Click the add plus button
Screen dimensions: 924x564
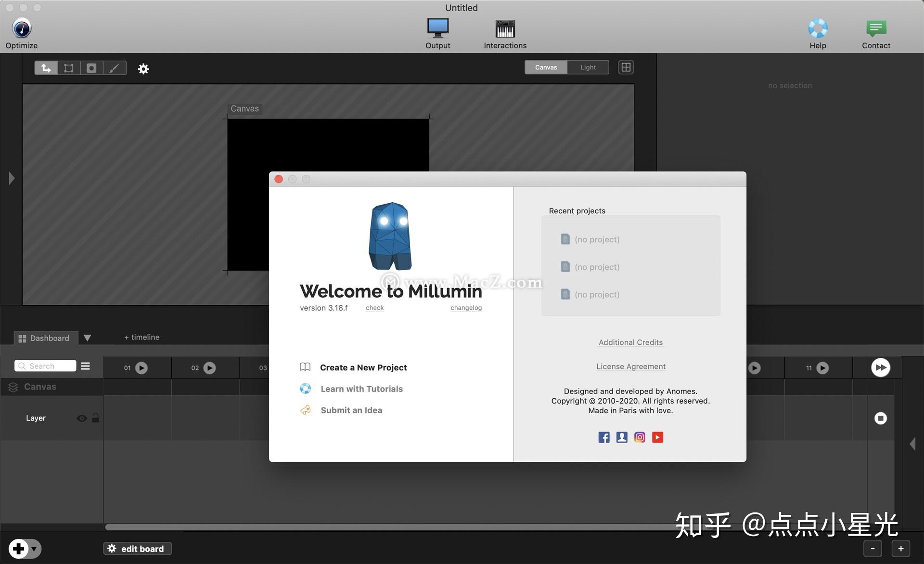[x=19, y=549]
